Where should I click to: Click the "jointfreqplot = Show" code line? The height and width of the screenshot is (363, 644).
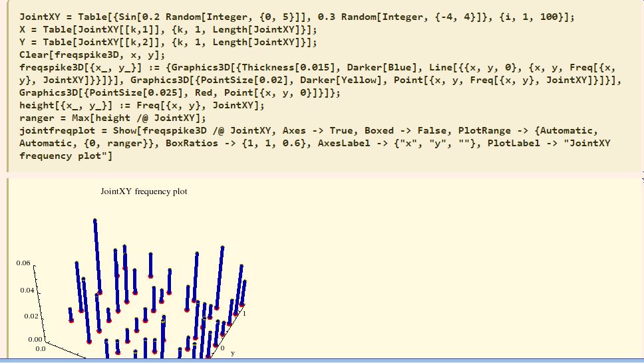tap(309, 130)
